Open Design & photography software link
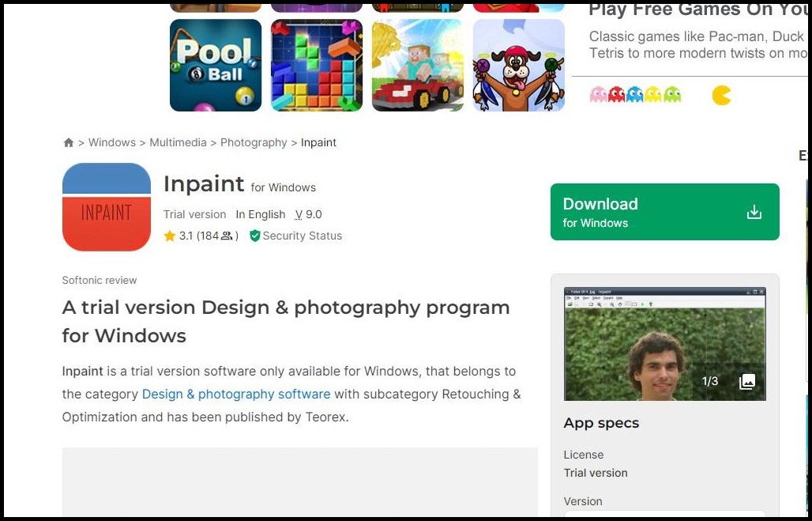812x521 pixels. pos(236,394)
